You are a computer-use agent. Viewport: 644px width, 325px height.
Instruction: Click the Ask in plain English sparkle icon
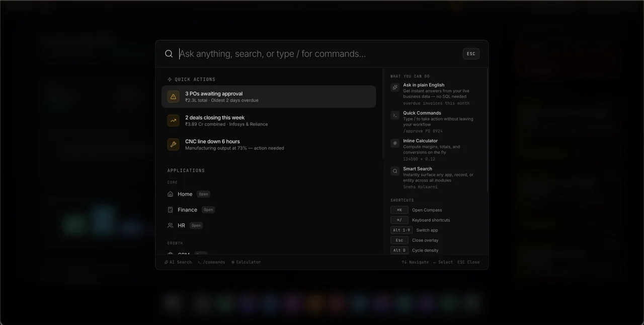pos(395,87)
